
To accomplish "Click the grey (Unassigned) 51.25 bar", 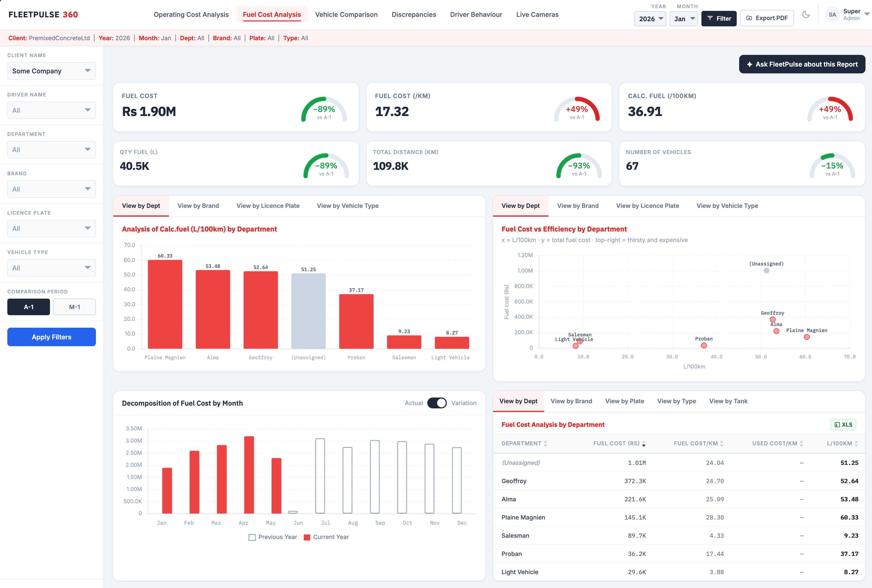I will coord(308,311).
